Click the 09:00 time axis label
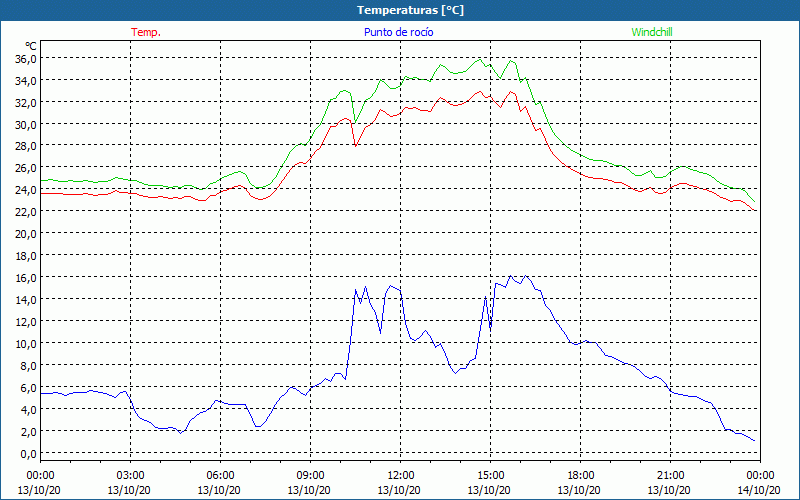This screenshot has height=500, width=800. tap(310, 476)
